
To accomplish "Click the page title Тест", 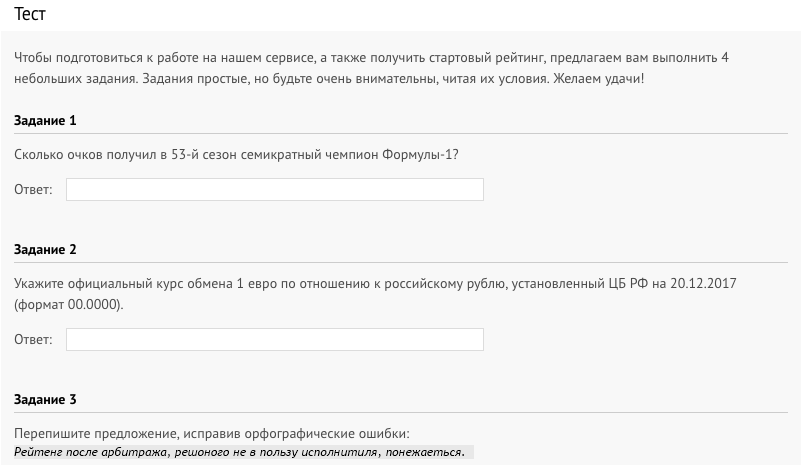I will (x=30, y=14).
